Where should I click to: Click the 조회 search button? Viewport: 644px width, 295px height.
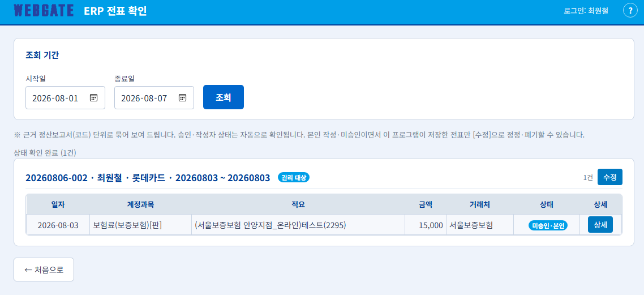tap(224, 97)
